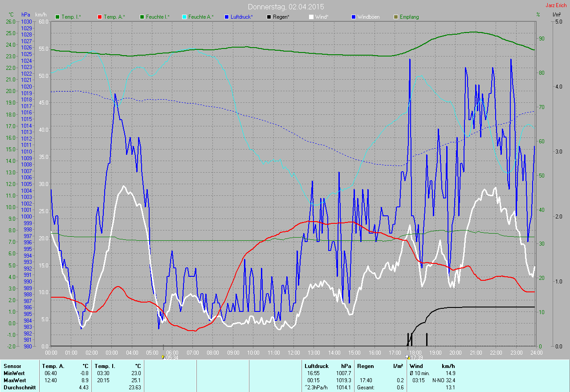
Task: Click the red Temp. A. legend swatch
Action: click(99, 17)
